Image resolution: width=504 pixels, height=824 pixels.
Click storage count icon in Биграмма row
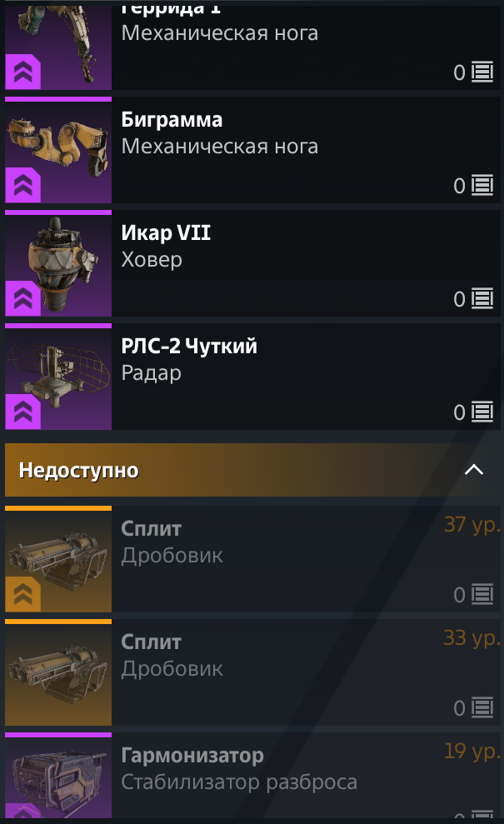coord(482,186)
